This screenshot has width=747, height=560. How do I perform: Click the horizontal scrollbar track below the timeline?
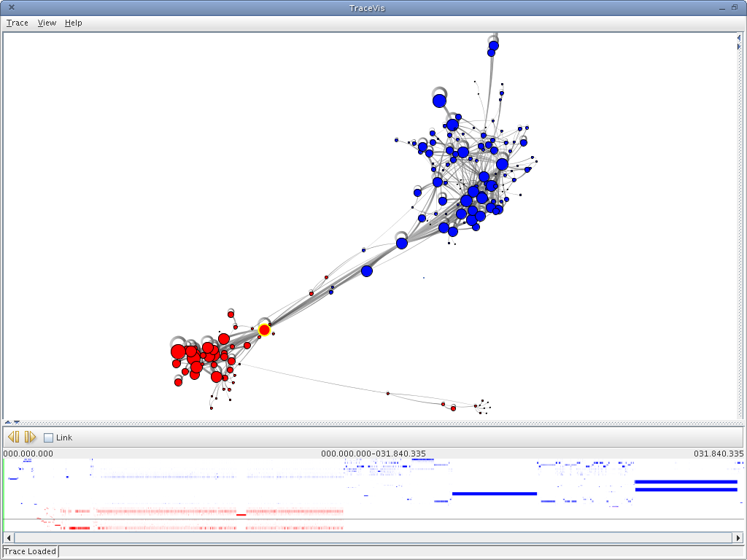point(373,537)
